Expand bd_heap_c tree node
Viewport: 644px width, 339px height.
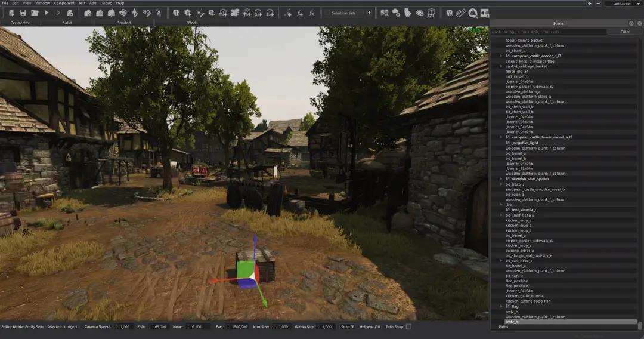(501, 184)
